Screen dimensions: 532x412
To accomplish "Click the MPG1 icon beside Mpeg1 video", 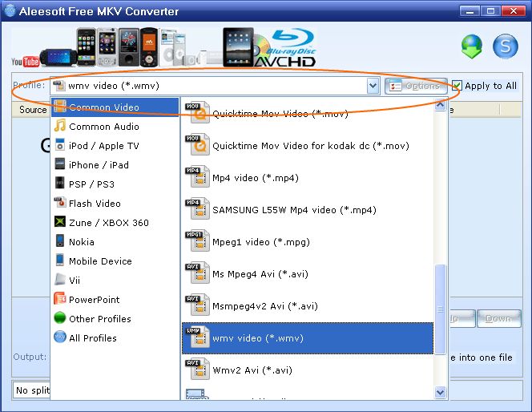I will 197,241.
